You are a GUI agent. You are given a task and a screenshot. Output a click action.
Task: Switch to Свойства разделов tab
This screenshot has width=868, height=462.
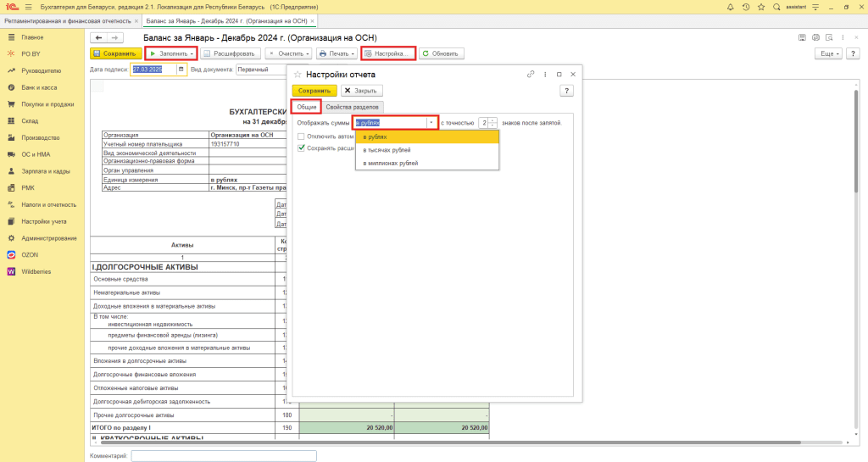point(352,107)
